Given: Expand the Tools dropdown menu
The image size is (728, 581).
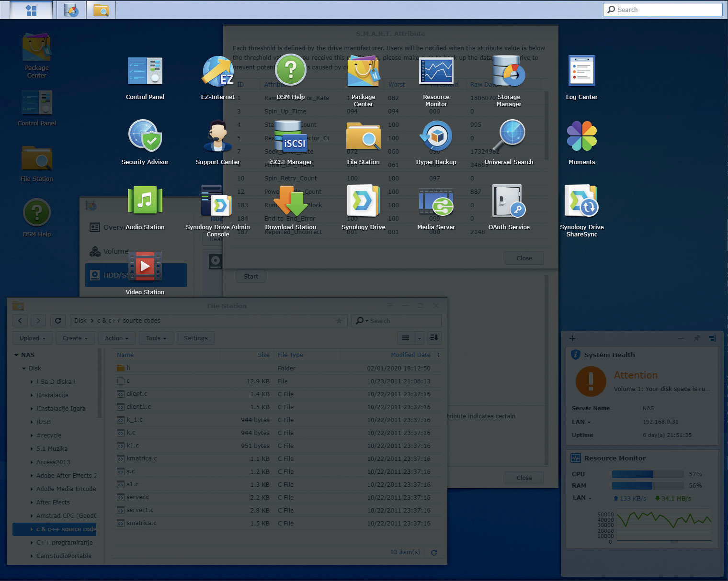Looking at the screenshot, I should click(156, 338).
